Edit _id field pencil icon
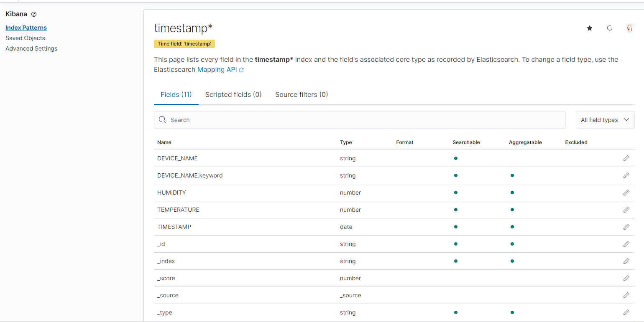644x322 pixels. click(626, 244)
